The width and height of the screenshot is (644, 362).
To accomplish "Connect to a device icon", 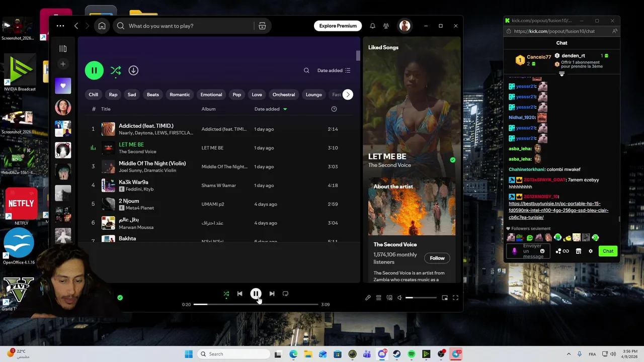I will pos(389,298).
